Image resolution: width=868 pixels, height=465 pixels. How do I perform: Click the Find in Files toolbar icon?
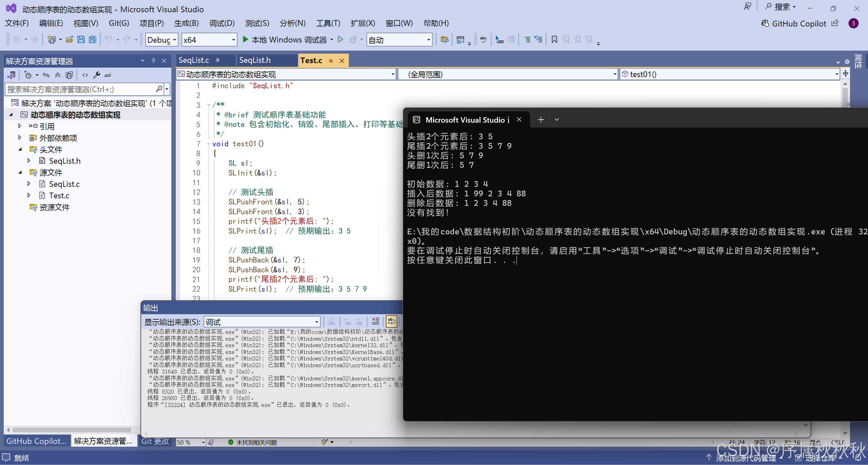[x=444, y=40]
